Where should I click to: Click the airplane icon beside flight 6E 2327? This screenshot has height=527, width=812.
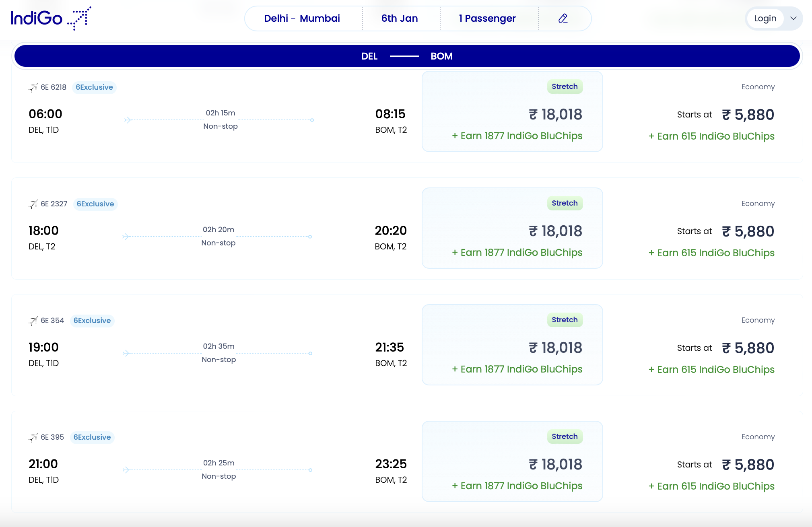coord(33,204)
